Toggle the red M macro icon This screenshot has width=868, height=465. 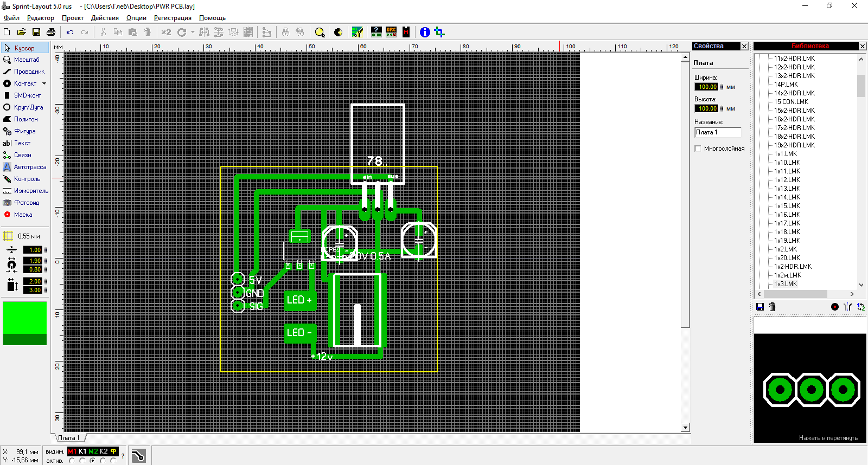coord(406,33)
